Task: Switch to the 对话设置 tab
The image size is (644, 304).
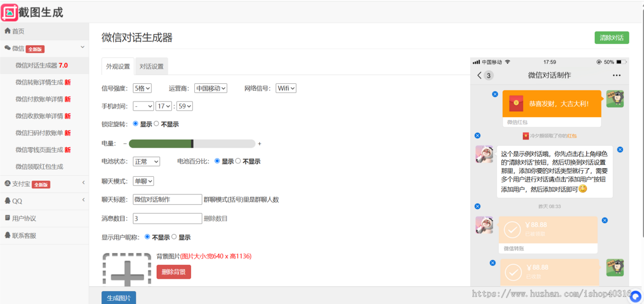Action: click(151, 67)
